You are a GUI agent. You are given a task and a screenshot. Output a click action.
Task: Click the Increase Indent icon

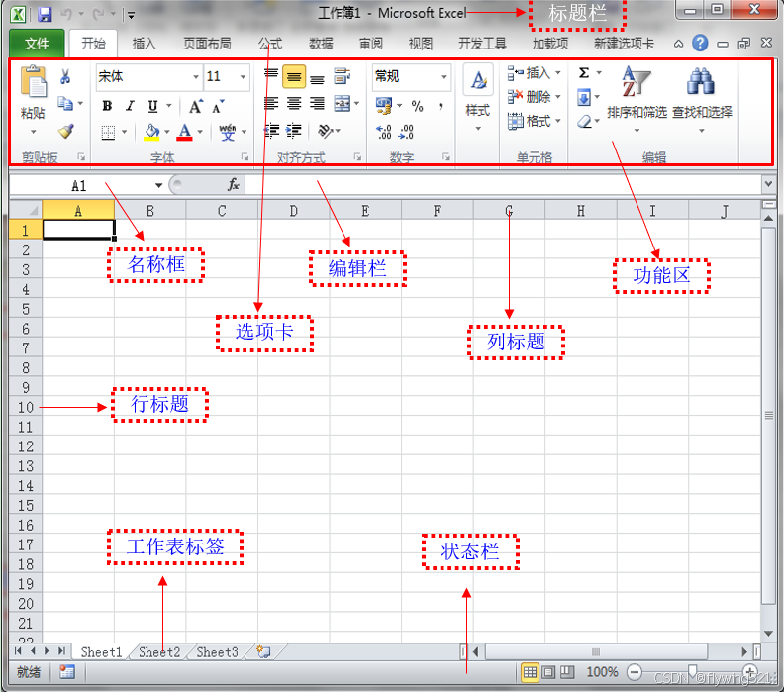pos(294,131)
